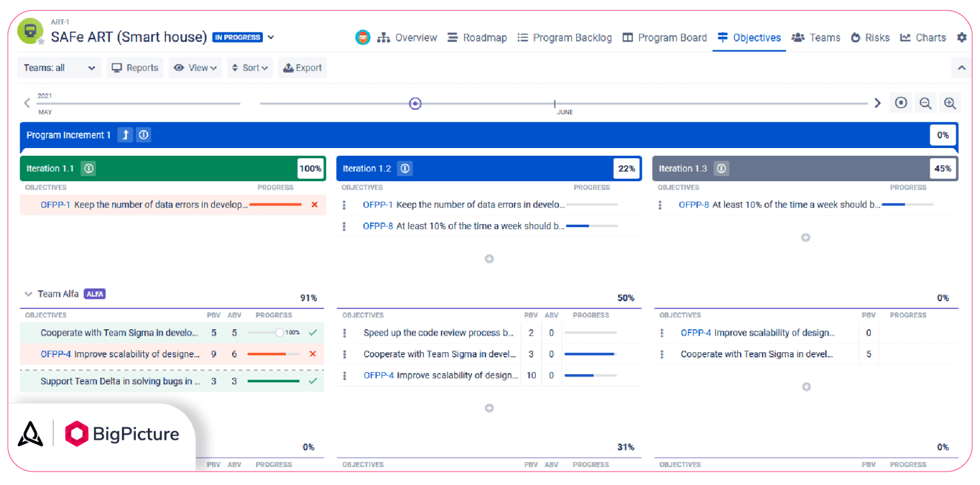Go to the next timeline period
This screenshot has height=485, width=980.
coord(877,103)
